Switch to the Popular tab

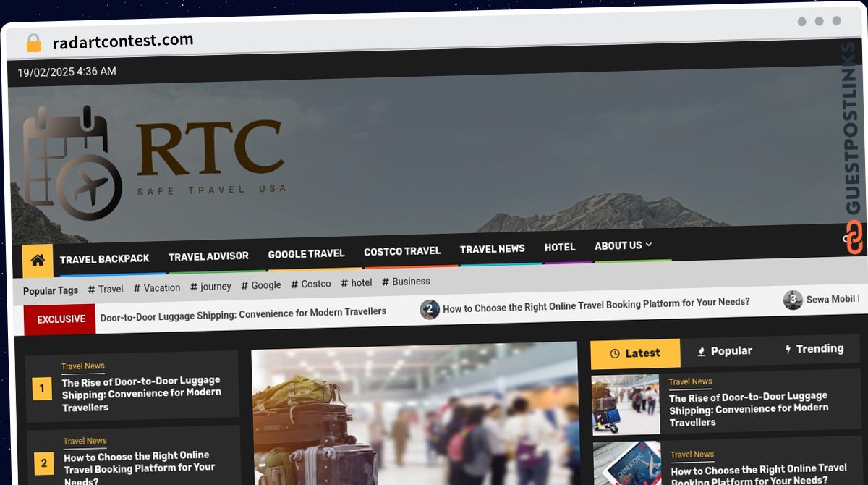tap(724, 351)
